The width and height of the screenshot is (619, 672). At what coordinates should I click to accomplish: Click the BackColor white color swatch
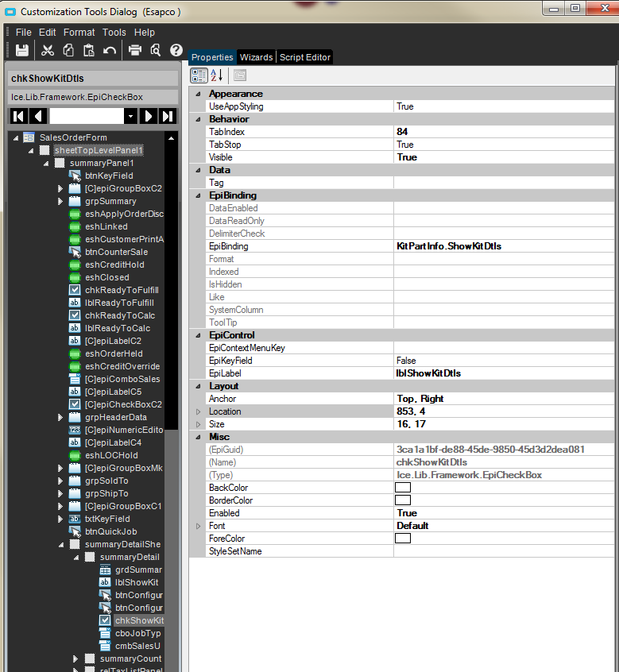click(x=403, y=488)
